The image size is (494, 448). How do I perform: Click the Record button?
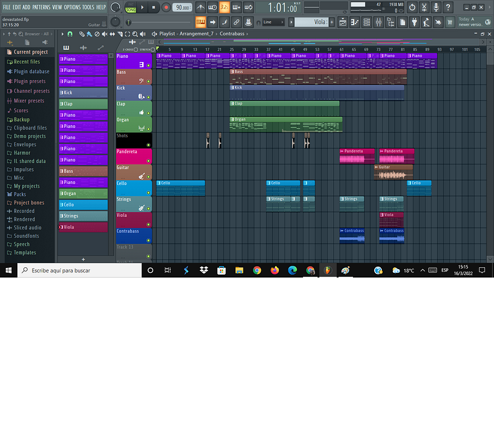166,7
